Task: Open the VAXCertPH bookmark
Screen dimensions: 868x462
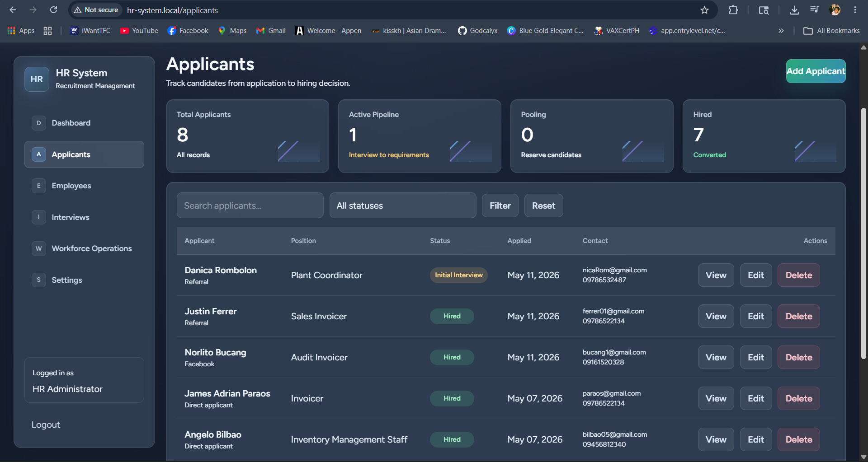Action: (x=617, y=31)
